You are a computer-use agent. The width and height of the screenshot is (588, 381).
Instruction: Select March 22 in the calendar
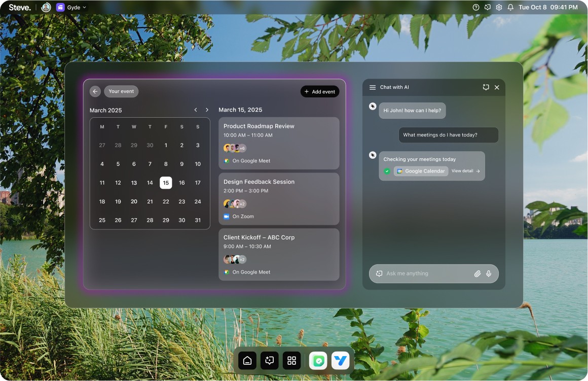(x=166, y=201)
